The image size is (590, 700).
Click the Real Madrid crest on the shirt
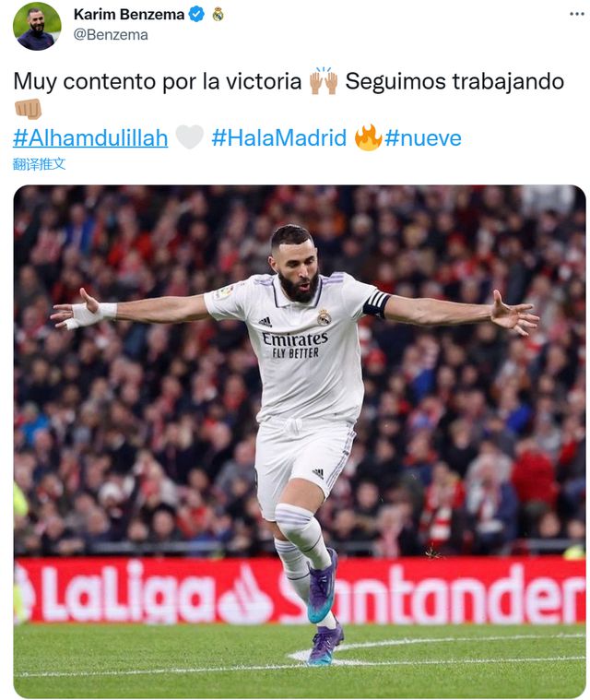coord(324,316)
